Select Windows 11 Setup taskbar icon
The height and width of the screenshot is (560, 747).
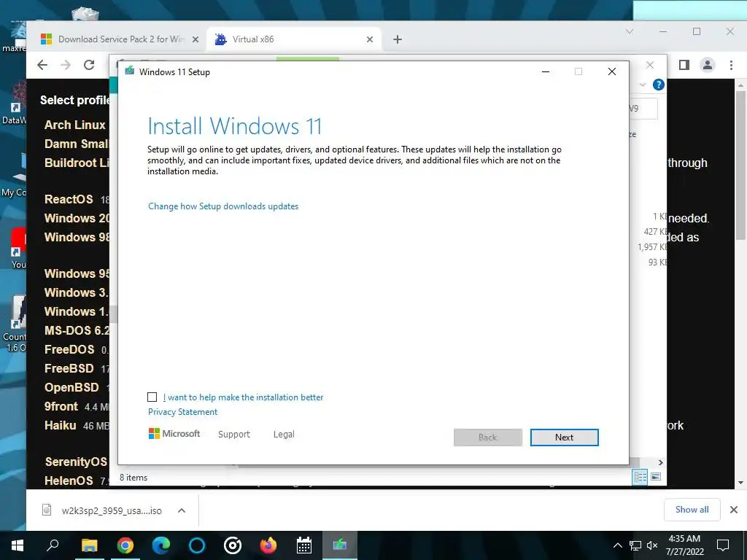(340, 545)
